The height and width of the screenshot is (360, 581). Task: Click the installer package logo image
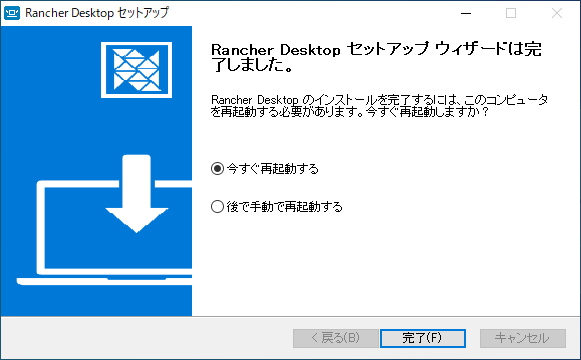[136, 70]
